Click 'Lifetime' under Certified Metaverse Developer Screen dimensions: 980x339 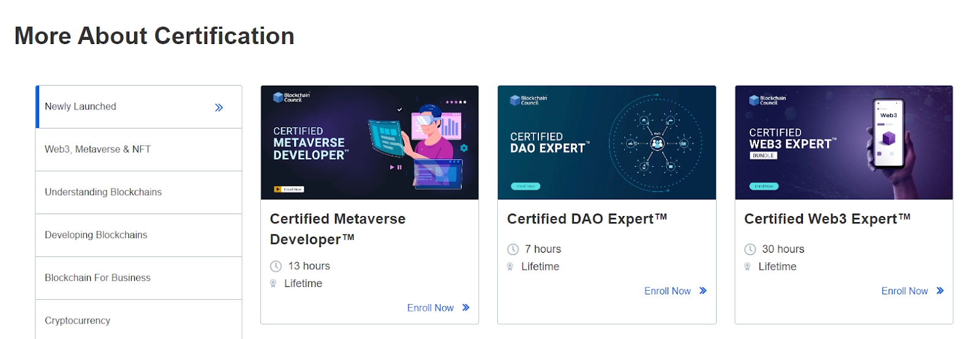[x=303, y=283]
